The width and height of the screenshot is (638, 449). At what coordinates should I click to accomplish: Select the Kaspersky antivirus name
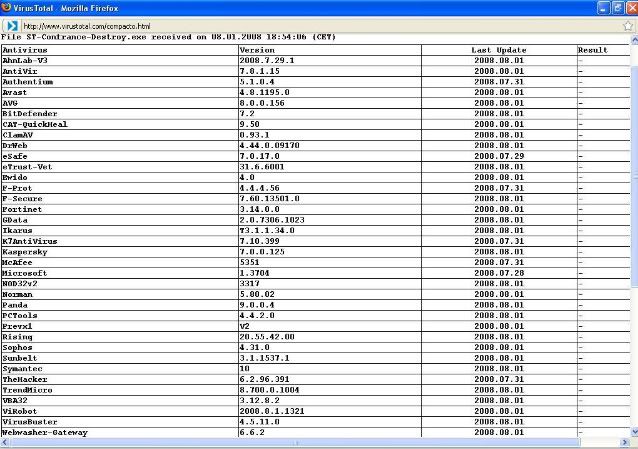(x=25, y=252)
